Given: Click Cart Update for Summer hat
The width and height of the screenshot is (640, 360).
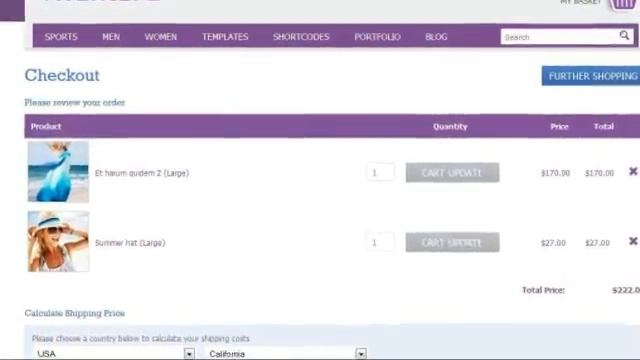Looking at the screenshot, I should click(x=452, y=242).
